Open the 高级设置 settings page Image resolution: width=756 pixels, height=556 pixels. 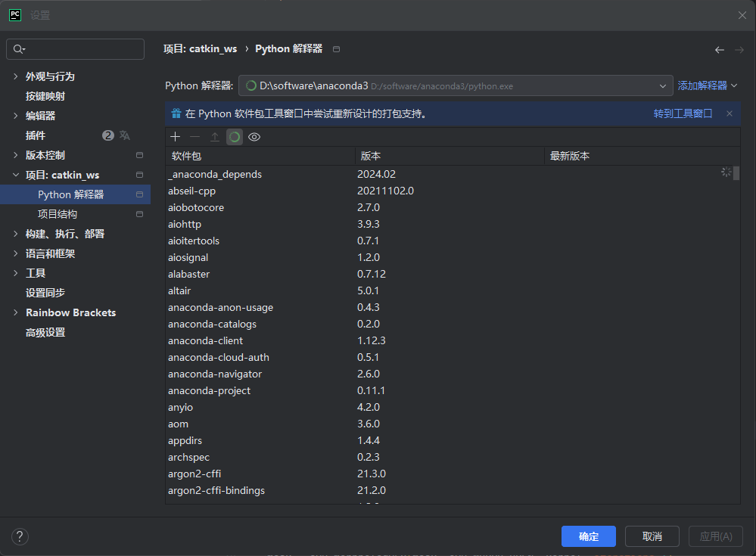[45, 332]
